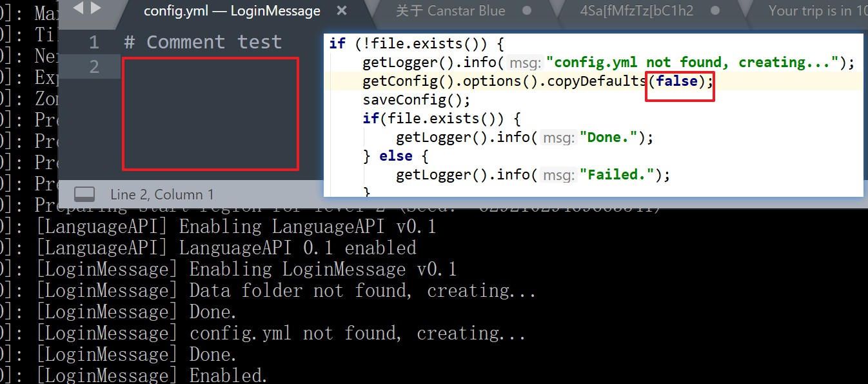Switch to the 关于 Canstar Blue tab
The height and width of the screenshot is (384, 868).
[450, 11]
